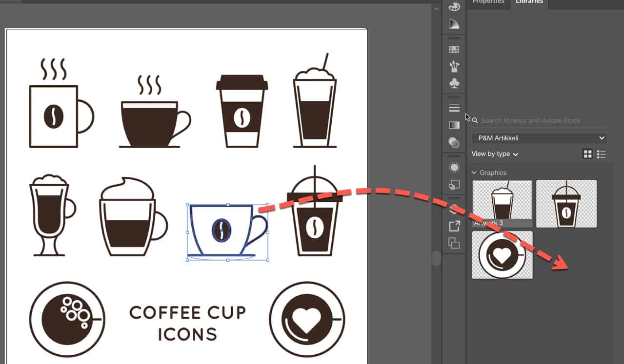Select the heart latte library graphic

coord(502,255)
